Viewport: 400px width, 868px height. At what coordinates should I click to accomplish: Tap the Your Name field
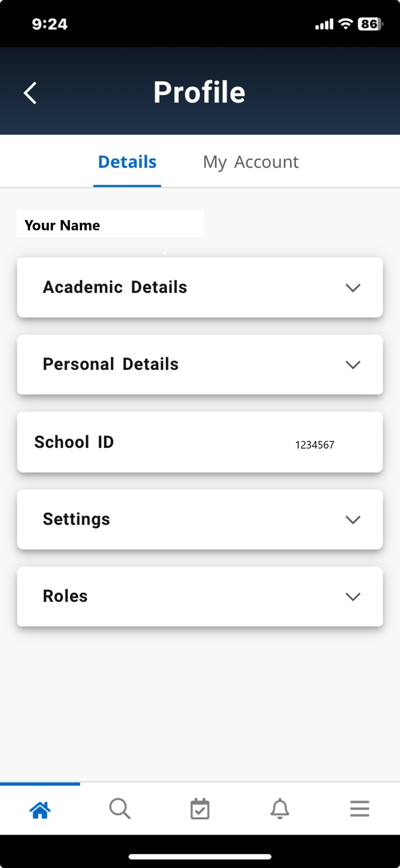pos(110,224)
